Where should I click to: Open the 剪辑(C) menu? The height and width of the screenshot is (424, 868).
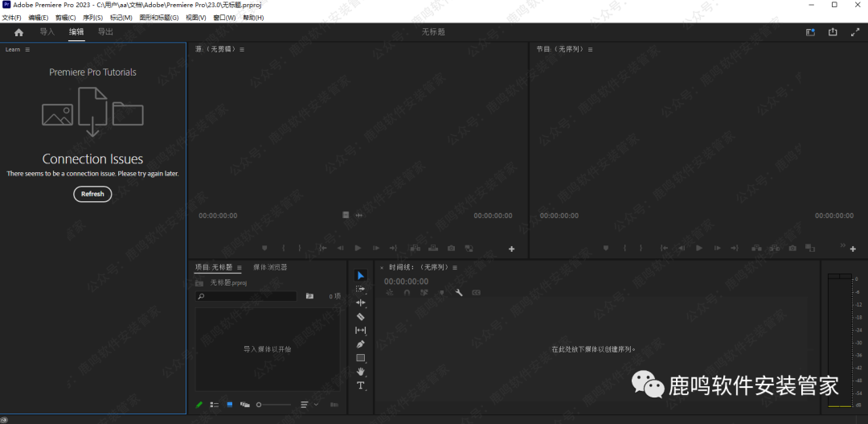[65, 18]
